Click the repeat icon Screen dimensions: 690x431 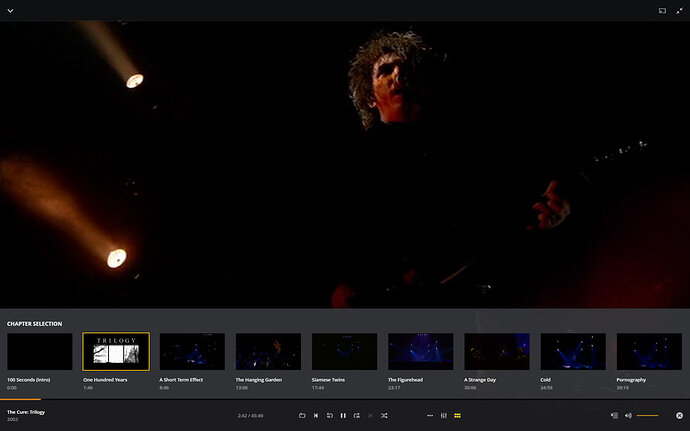tap(302, 415)
